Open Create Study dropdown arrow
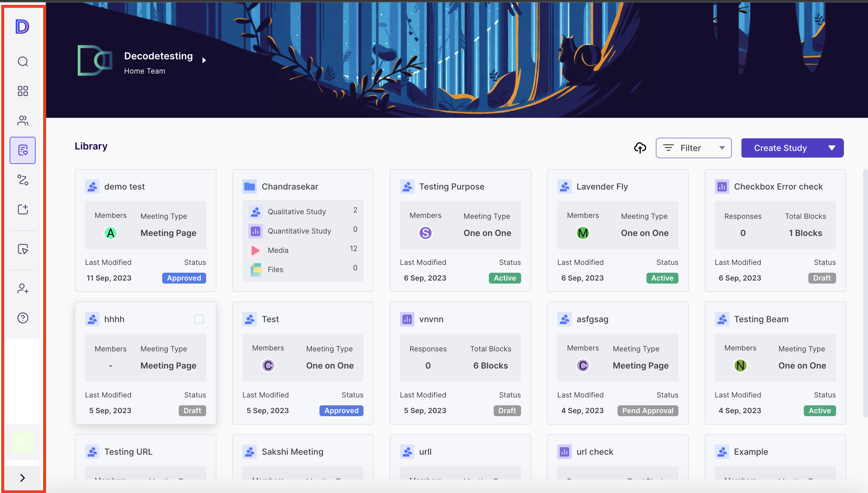 (832, 148)
